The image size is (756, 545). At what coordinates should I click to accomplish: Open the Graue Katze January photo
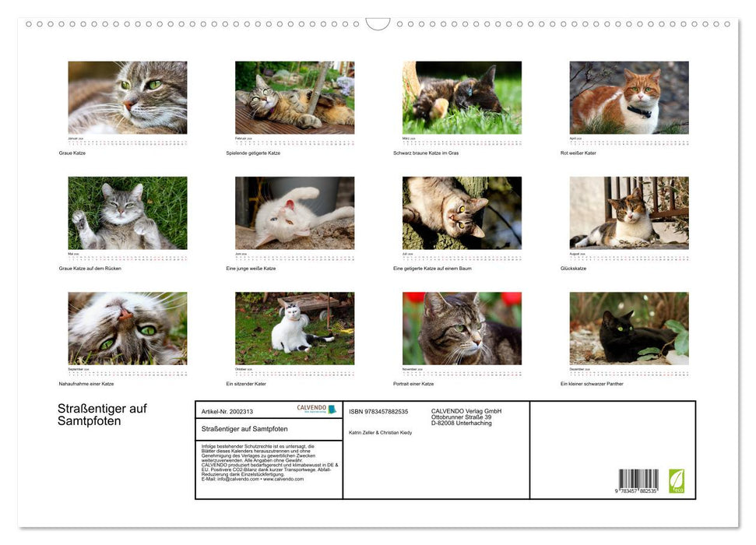click(128, 98)
